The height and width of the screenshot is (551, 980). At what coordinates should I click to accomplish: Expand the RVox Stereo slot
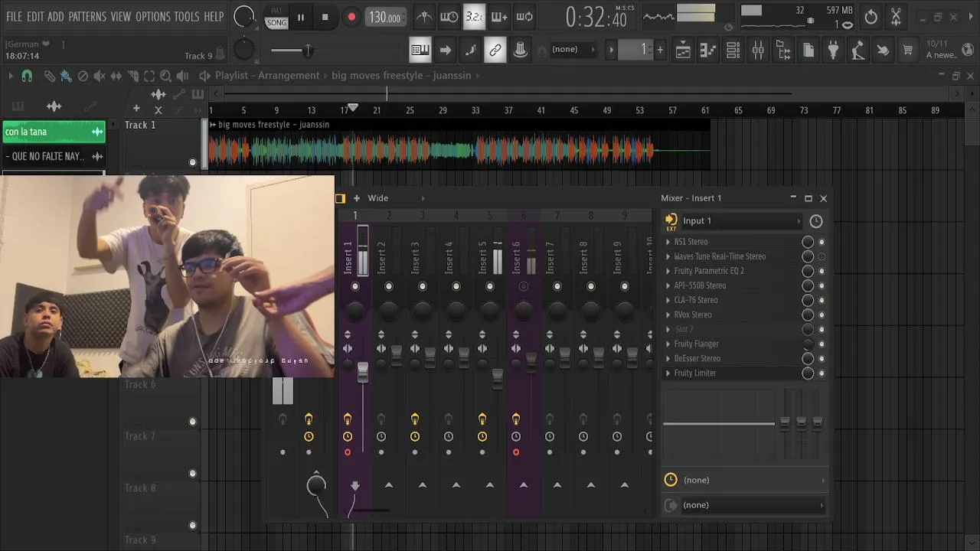[x=668, y=315]
